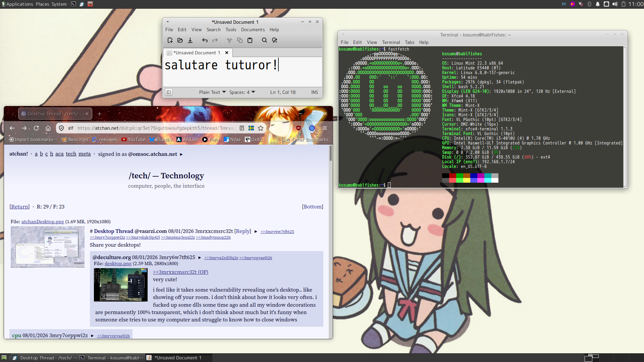
Task: Reload the atchan page
Action: coord(36,128)
